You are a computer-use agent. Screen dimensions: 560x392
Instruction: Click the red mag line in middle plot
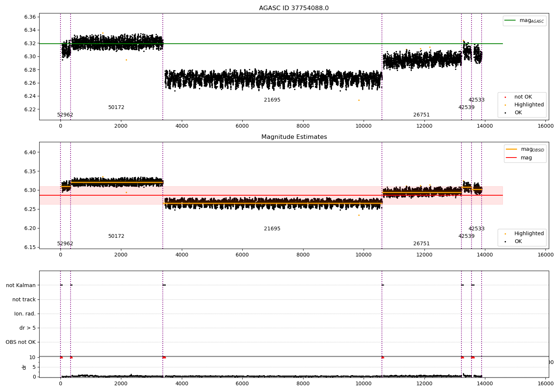[x=271, y=195]
